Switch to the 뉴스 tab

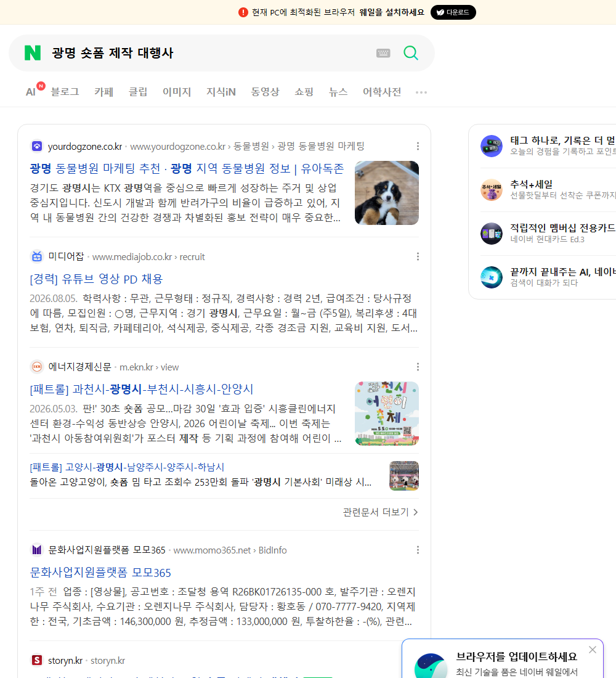click(338, 92)
